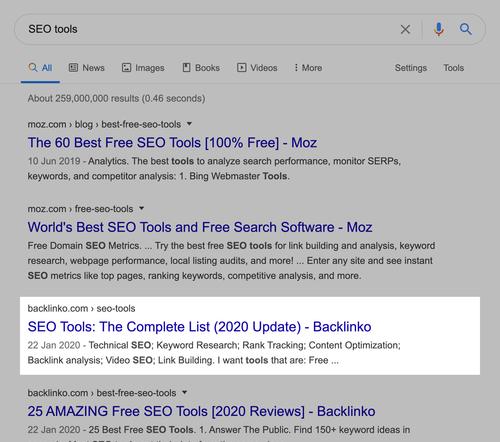The height and width of the screenshot is (442, 500).
Task: Select the All results tab
Action: (40, 68)
